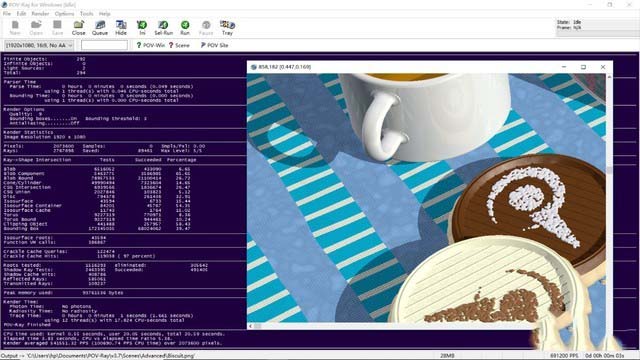Click the 'Peak memory used' line
Image resolution: width=640 pixels, height=360 pixels.
pyautogui.click(x=63, y=293)
